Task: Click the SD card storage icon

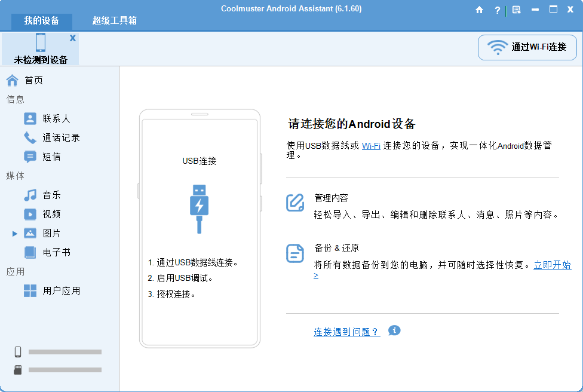Action: pos(18,370)
